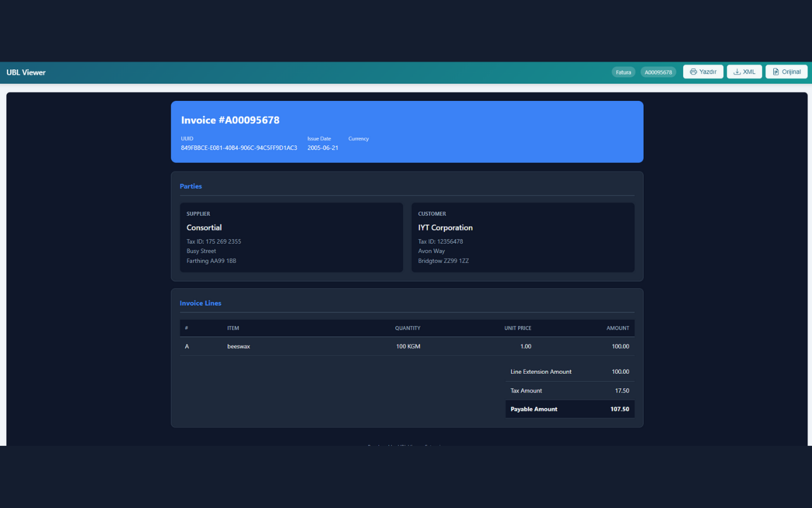The width and height of the screenshot is (812, 508).
Task: Click the UBL Viewer app title
Action: (26, 72)
